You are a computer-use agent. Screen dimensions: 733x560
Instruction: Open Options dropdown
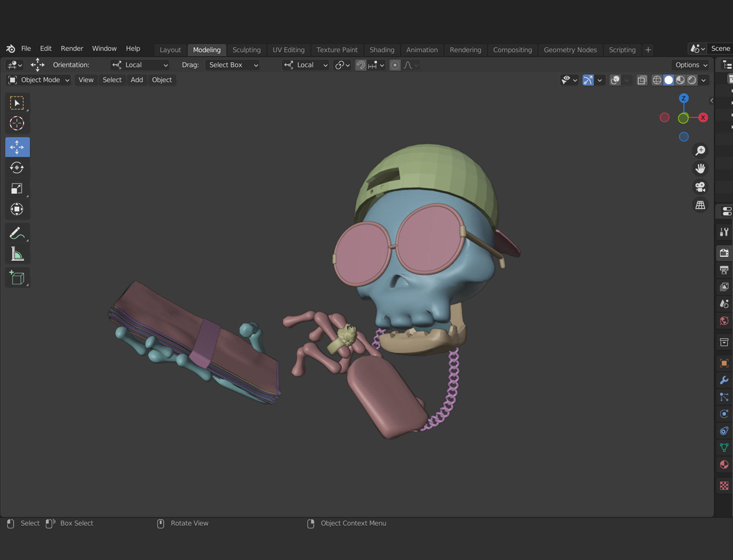click(691, 65)
